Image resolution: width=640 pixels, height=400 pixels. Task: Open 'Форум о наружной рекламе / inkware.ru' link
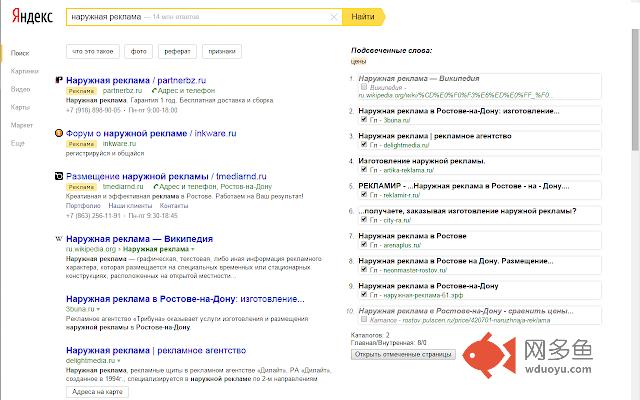pos(151,133)
